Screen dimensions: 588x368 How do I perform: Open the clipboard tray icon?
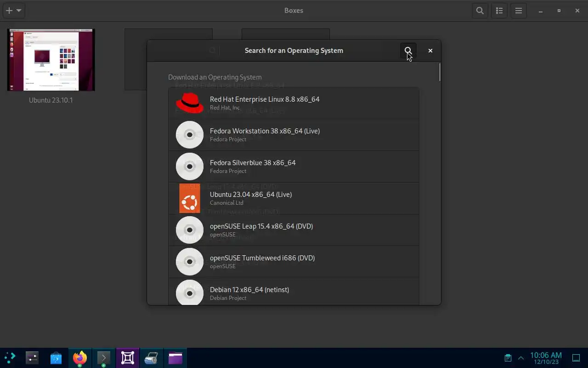(508, 358)
